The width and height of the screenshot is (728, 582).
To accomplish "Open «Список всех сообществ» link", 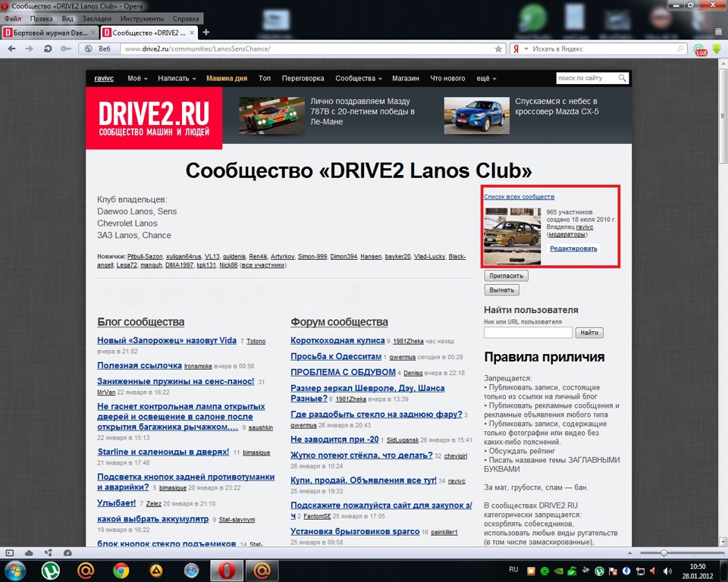I will [x=519, y=197].
